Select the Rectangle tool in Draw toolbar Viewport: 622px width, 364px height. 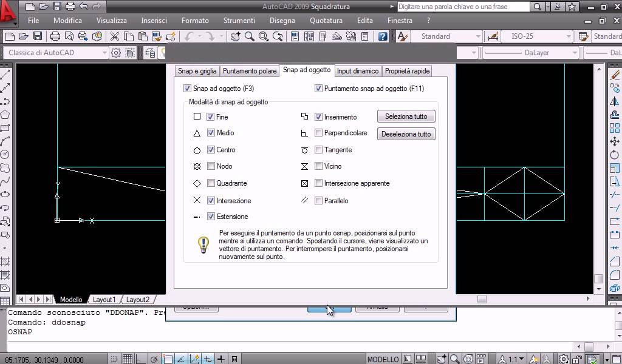coord(5,128)
